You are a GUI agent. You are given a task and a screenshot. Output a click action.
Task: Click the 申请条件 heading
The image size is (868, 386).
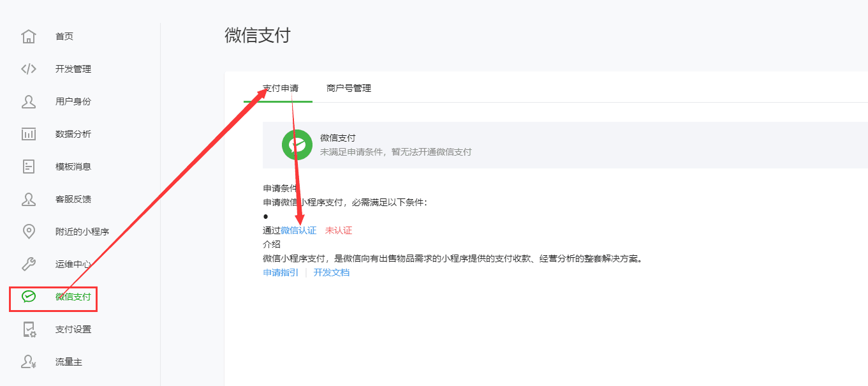pos(281,188)
